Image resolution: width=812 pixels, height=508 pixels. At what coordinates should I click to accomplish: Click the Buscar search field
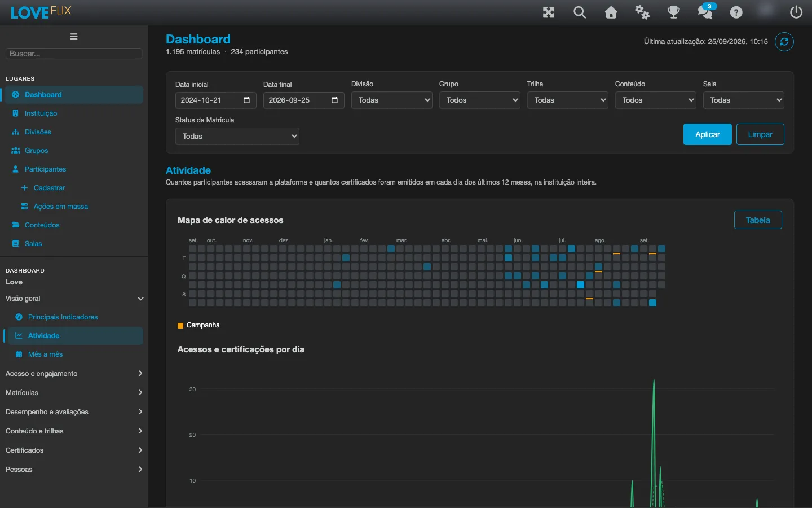[x=74, y=54]
